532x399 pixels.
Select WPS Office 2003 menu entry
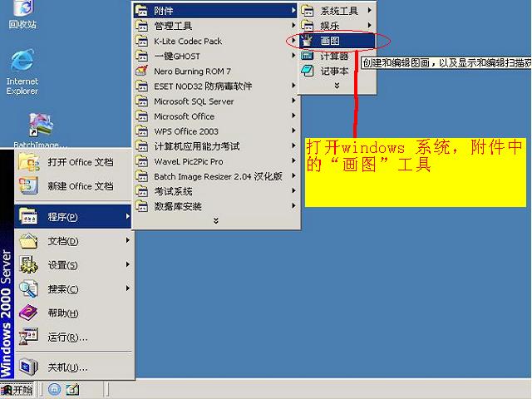coord(215,131)
